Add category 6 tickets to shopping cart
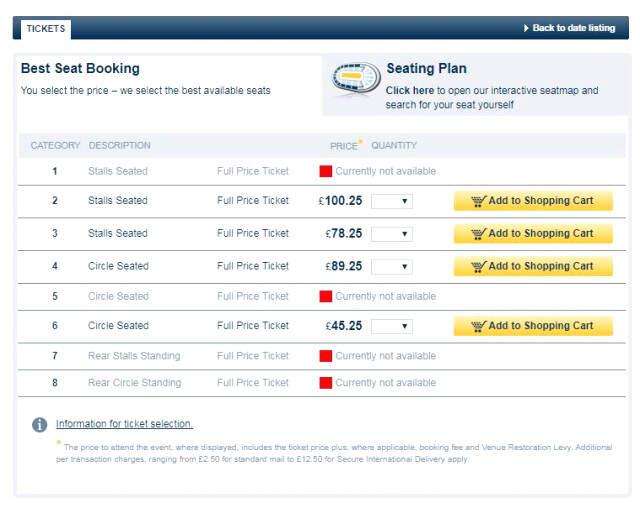The height and width of the screenshot is (508, 640). coord(533,326)
